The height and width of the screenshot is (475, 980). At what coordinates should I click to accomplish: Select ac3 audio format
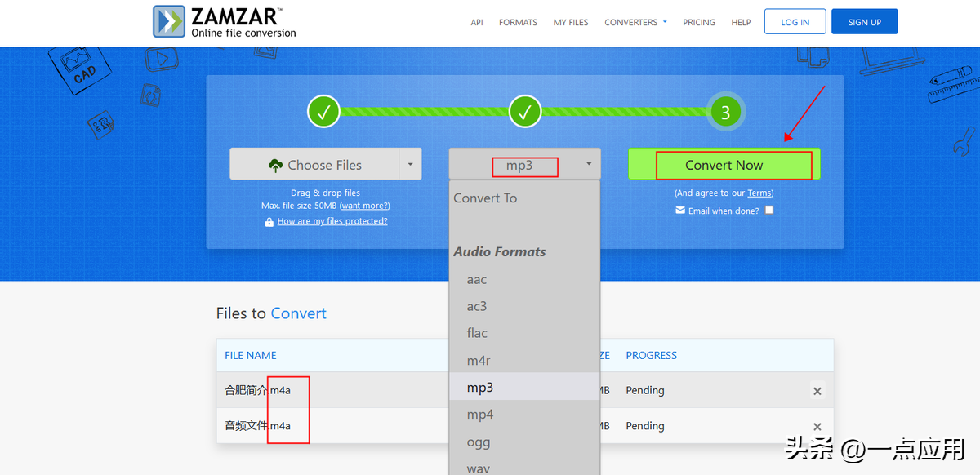coord(524,306)
